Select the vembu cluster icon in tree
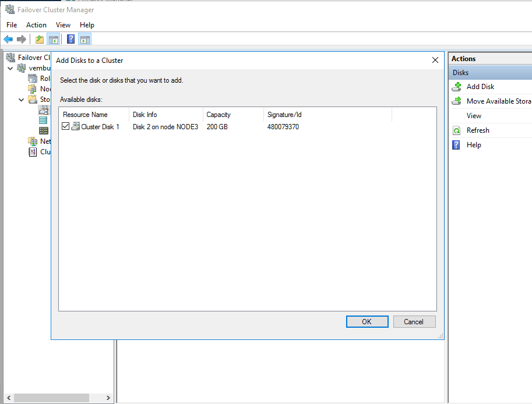 (x=22, y=68)
